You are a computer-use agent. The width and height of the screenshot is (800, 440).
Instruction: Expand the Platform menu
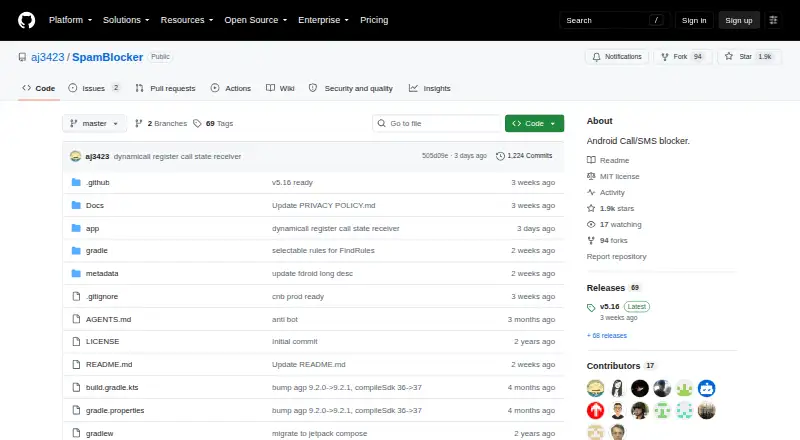point(70,20)
